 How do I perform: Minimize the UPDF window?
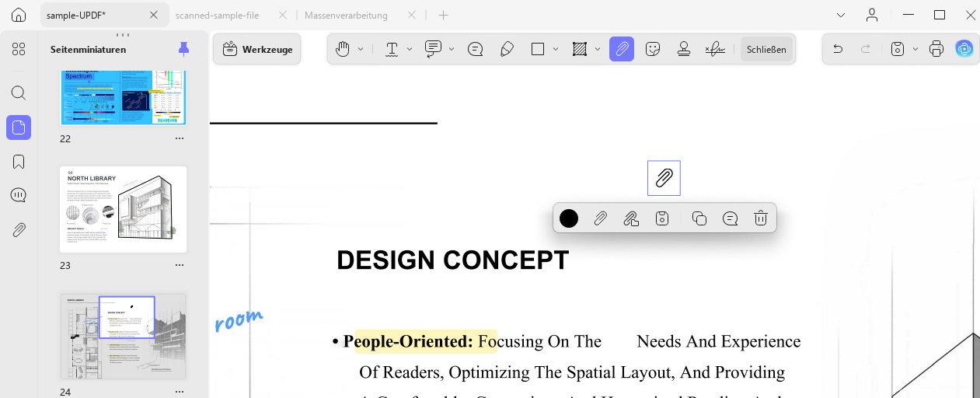[x=907, y=15]
